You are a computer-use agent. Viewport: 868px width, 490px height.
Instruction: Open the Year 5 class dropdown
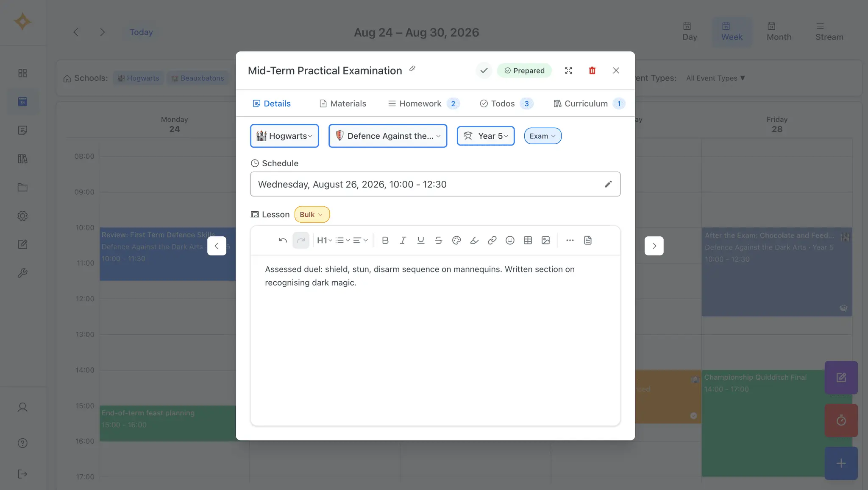pyautogui.click(x=486, y=136)
